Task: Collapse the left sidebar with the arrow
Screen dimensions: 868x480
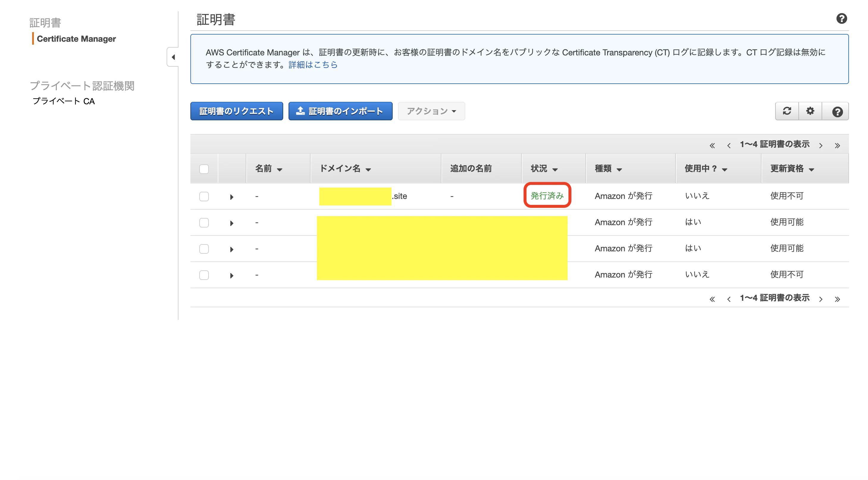Action: pyautogui.click(x=173, y=57)
